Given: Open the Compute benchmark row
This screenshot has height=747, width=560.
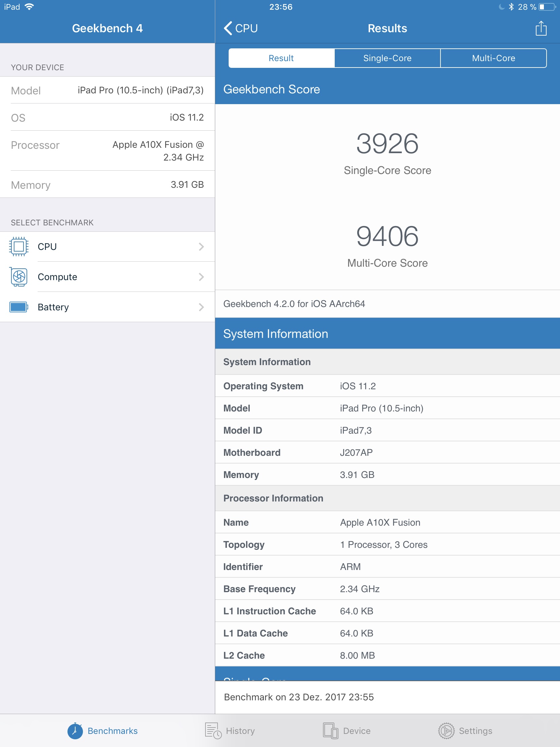Looking at the screenshot, I should coord(107,277).
